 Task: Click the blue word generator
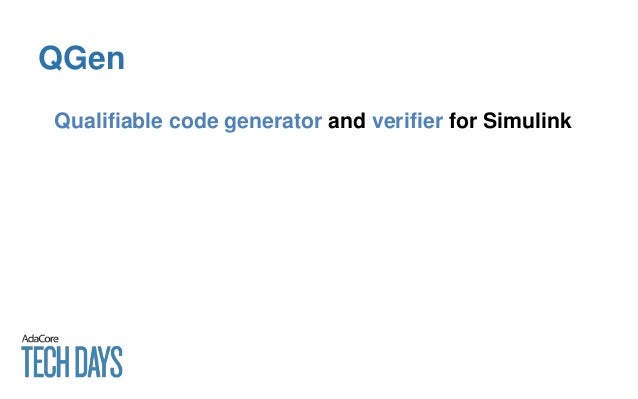tap(273, 122)
